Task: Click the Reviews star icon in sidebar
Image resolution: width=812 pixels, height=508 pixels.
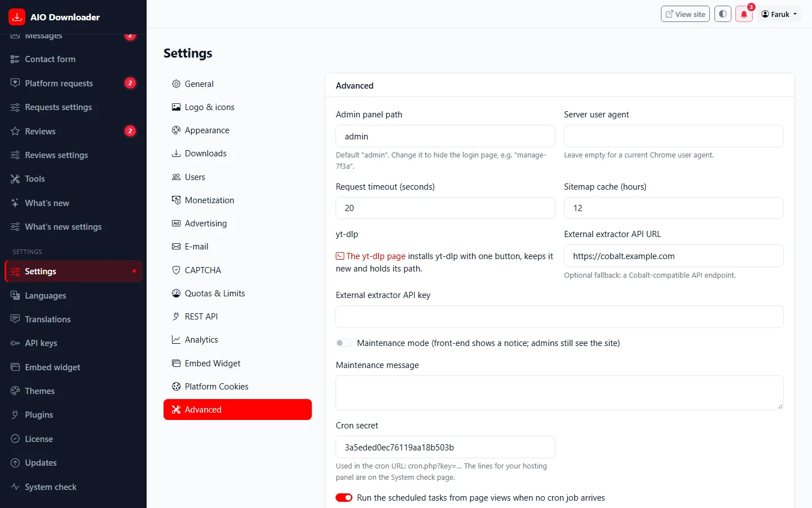Action: coord(15,131)
